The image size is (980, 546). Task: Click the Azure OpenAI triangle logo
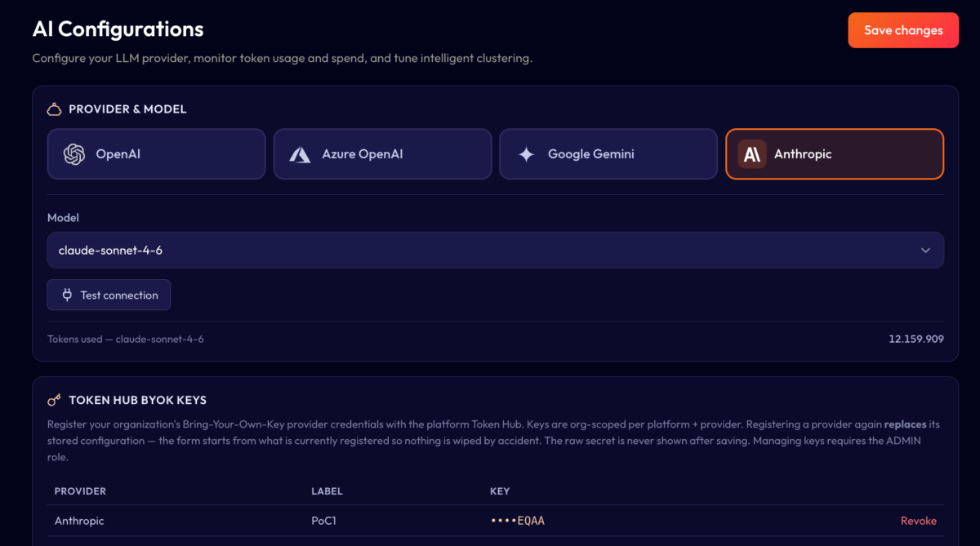300,154
